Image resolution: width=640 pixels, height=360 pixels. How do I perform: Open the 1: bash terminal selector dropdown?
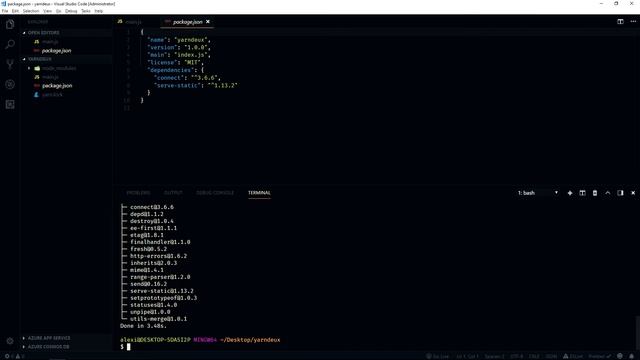[538, 193]
